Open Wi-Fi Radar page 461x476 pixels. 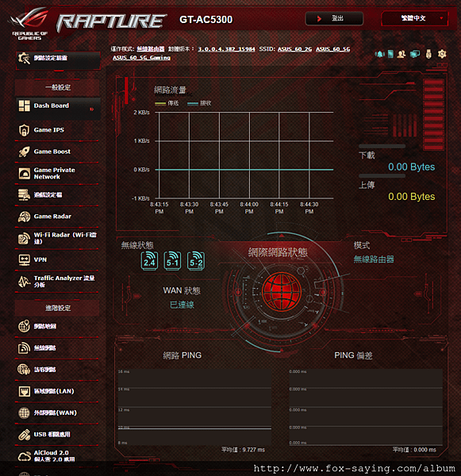tap(57, 238)
